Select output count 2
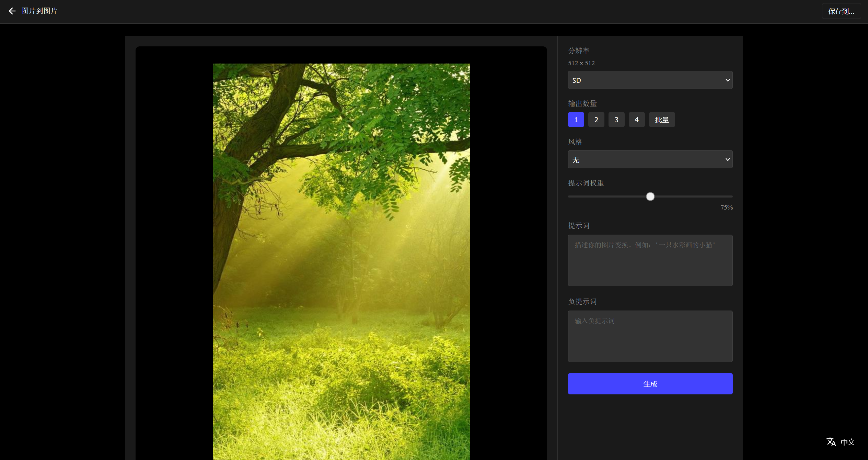868x460 pixels. tap(596, 120)
